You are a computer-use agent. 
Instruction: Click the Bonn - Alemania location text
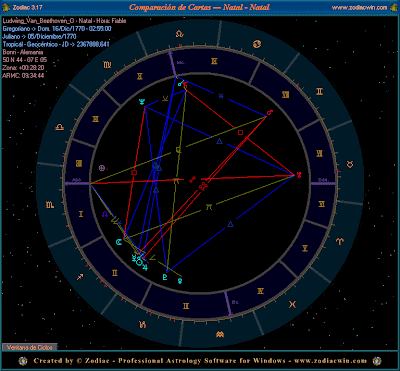pos(23,52)
